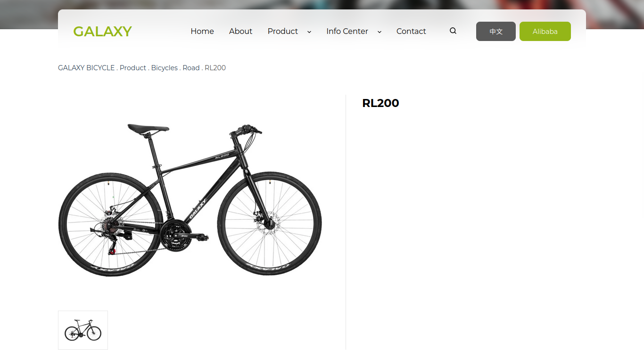Screen dimensions: 644x362
Task: Open the Bicycles breadcrumb link
Action: [x=165, y=68]
